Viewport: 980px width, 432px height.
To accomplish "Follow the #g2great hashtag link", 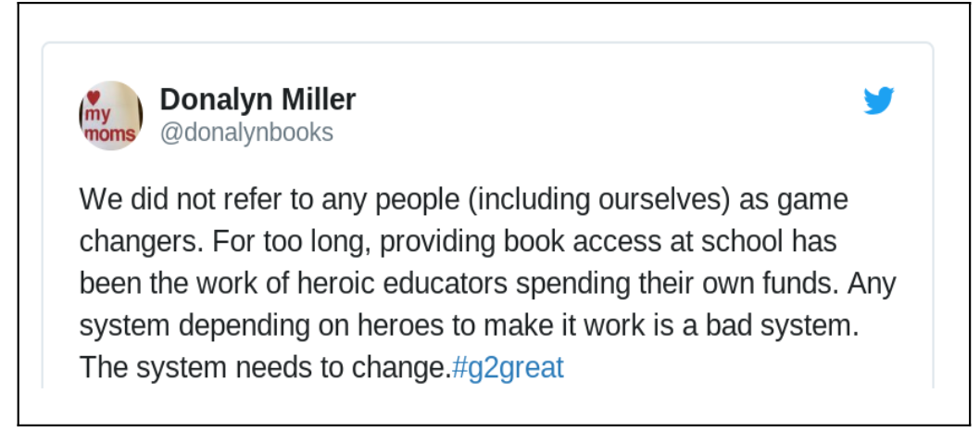I will 508,368.
